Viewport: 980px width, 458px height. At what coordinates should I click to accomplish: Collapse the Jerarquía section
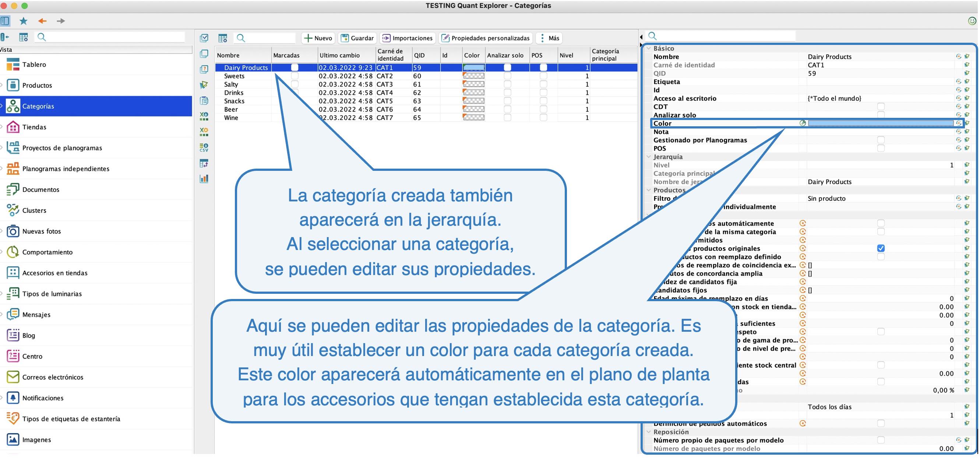click(649, 157)
